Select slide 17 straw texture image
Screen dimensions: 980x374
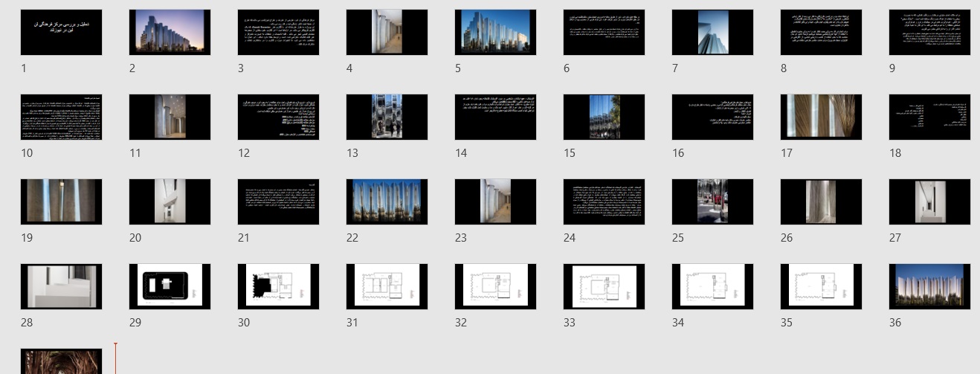coord(821,117)
